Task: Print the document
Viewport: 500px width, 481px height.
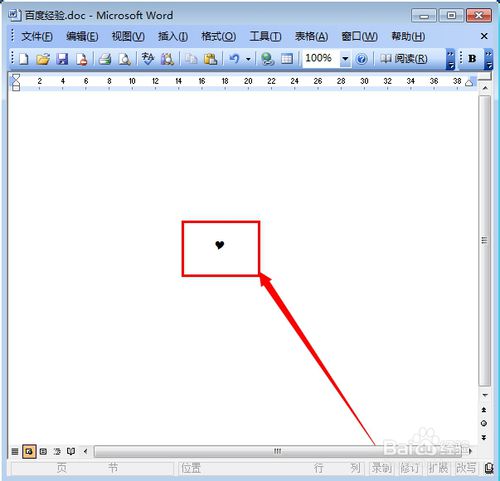Action: pyautogui.click(x=105, y=59)
